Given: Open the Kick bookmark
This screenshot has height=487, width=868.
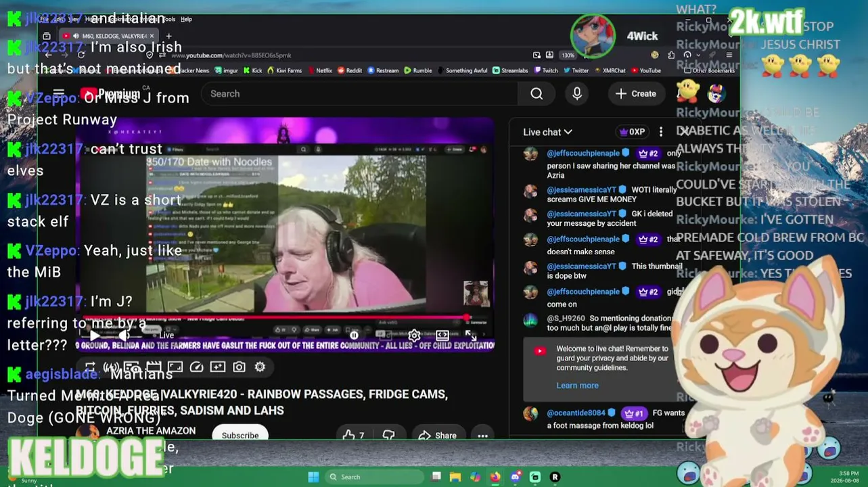Looking at the screenshot, I should 252,70.
